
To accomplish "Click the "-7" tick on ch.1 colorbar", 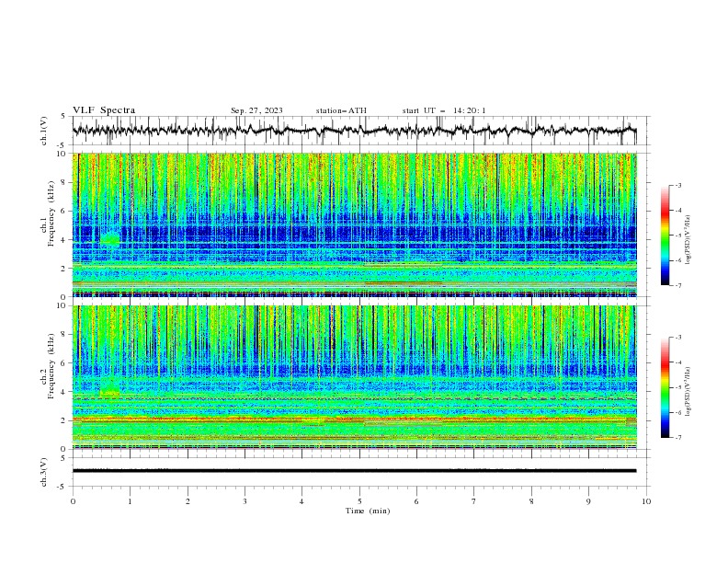I will (677, 285).
